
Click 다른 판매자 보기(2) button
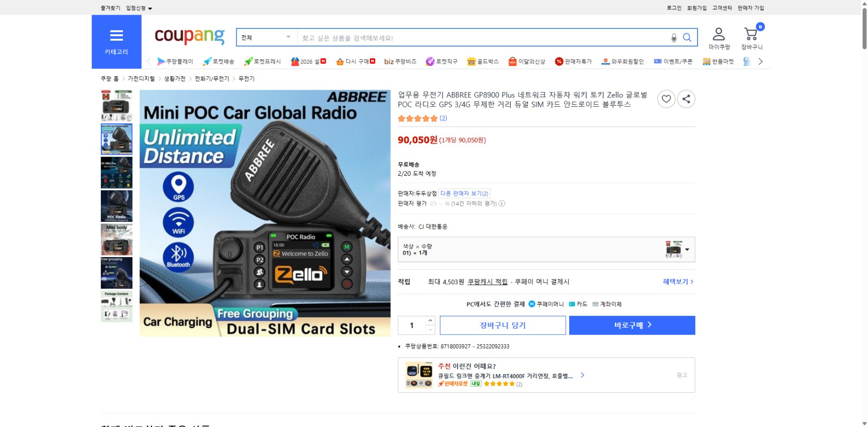pyautogui.click(x=464, y=193)
